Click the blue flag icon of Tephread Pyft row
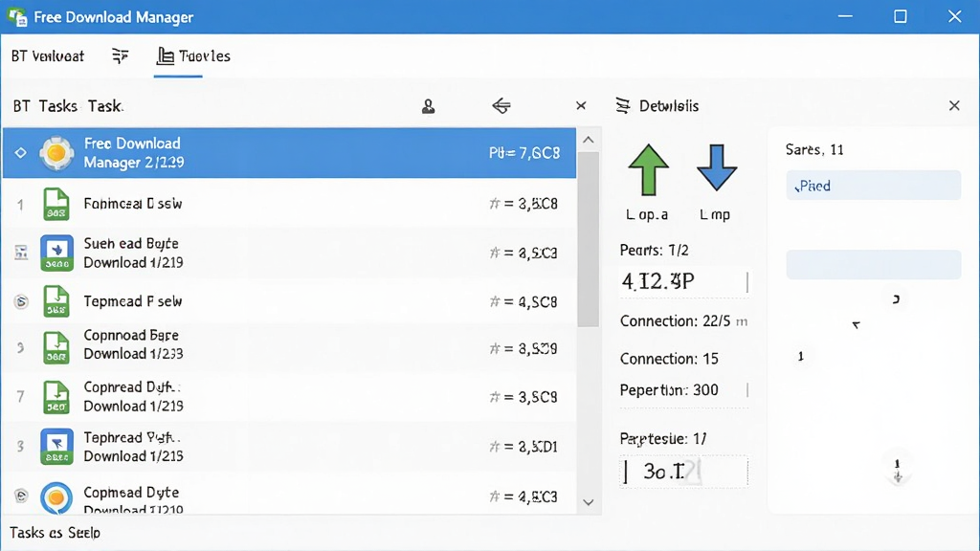The image size is (980, 551). point(56,447)
